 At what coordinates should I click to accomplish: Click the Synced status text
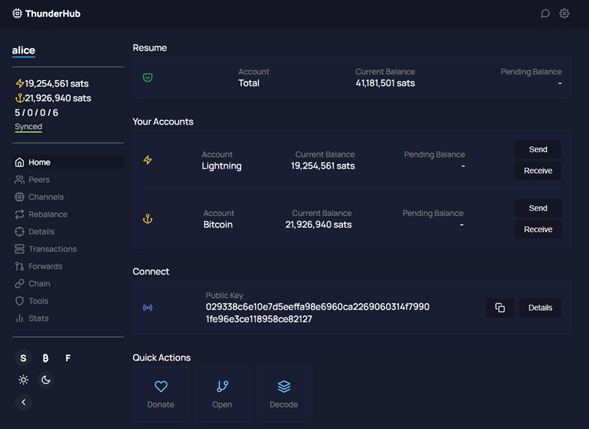click(x=28, y=127)
